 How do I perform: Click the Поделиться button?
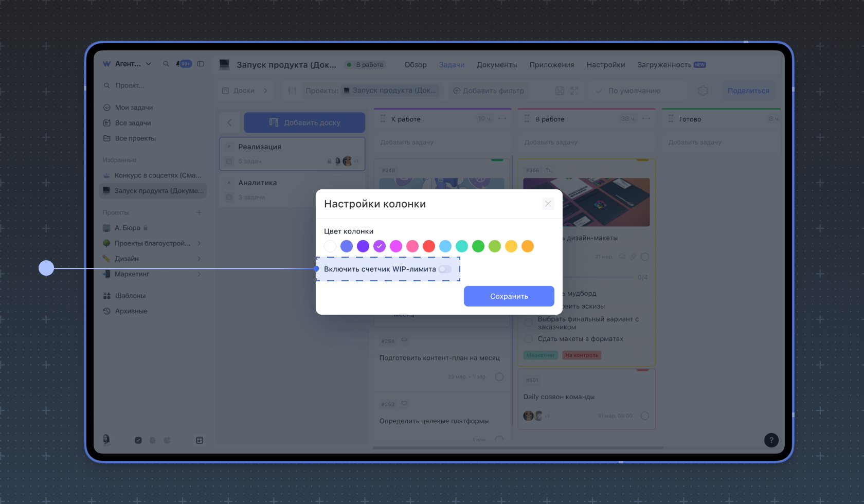point(748,91)
